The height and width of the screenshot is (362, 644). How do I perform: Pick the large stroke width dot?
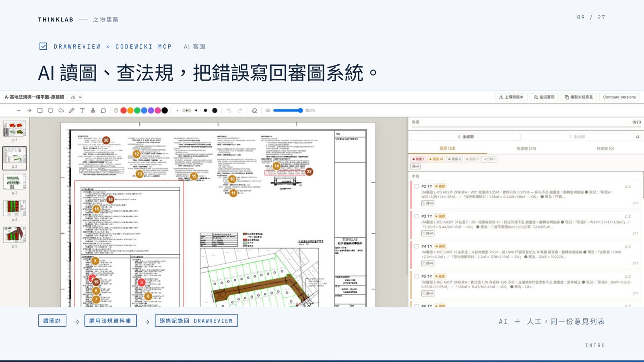[205, 110]
